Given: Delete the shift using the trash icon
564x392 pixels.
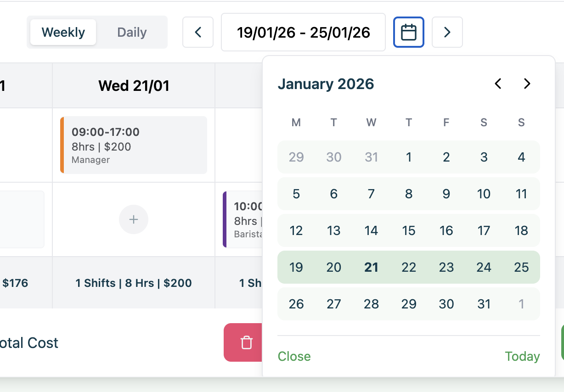Looking at the screenshot, I should coord(246,342).
